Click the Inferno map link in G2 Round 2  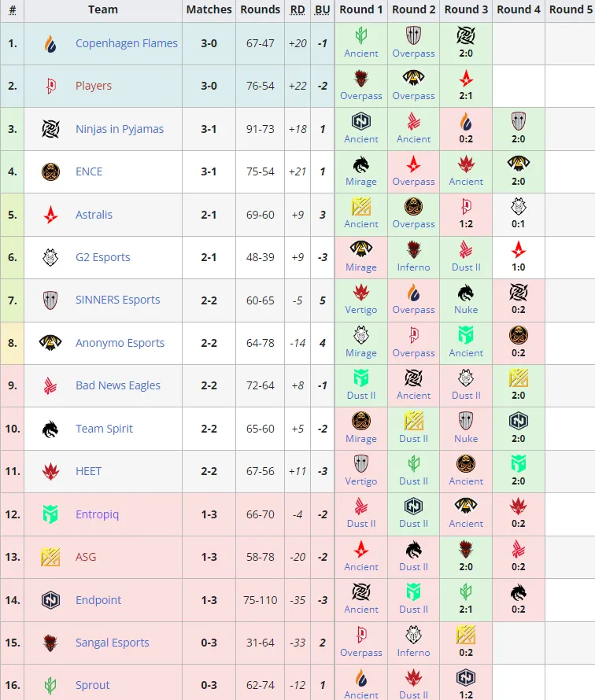413,267
